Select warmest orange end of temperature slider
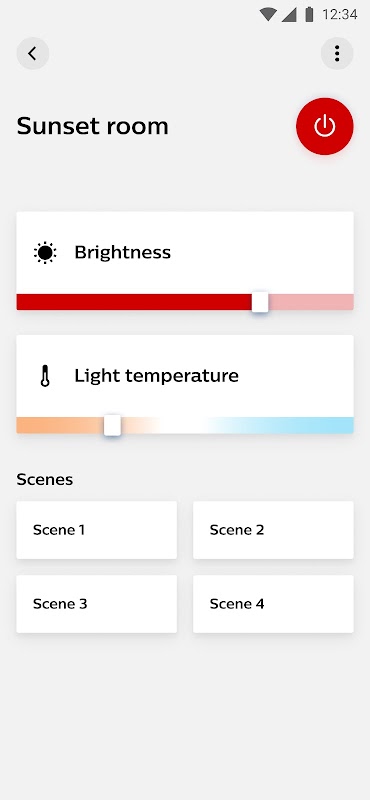Image resolution: width=370 pixels, height=800 pixels. click(22, 426)
